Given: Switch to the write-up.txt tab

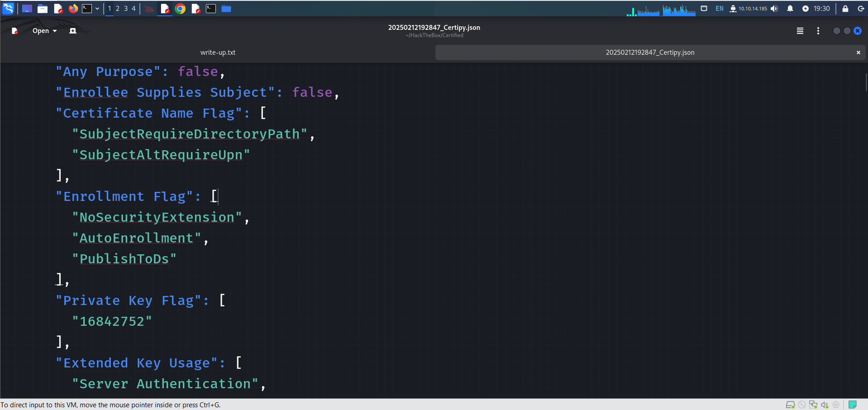Looking at the screenshot, I should click(x=218, y=52).
